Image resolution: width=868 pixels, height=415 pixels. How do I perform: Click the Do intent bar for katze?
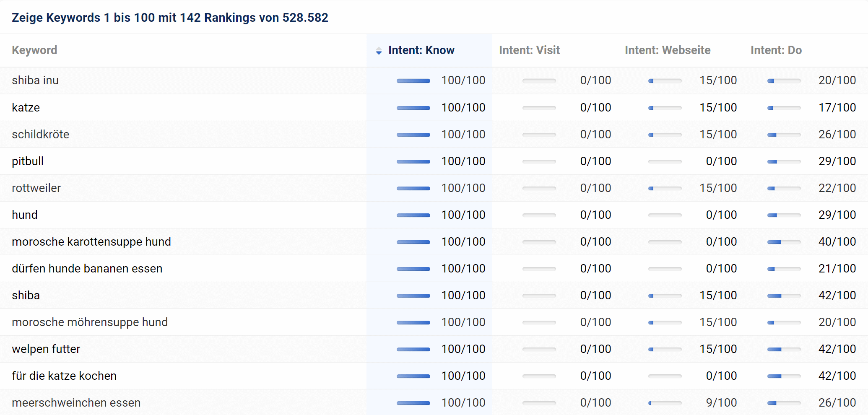pos(784,108)
